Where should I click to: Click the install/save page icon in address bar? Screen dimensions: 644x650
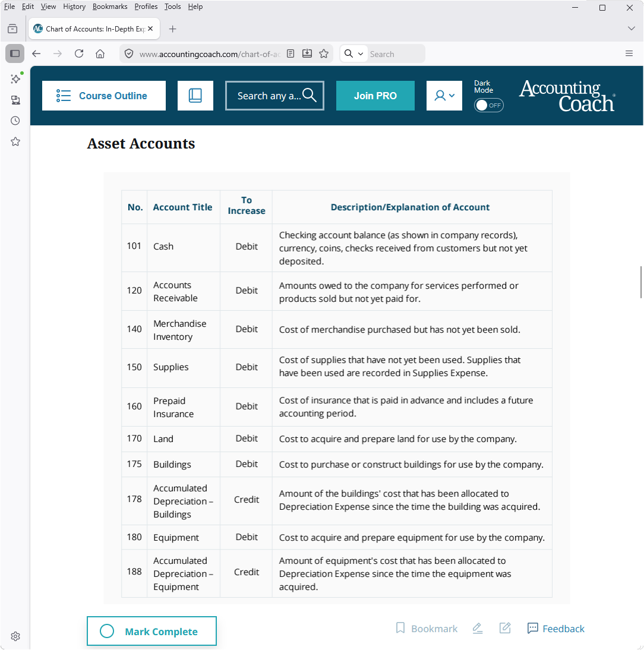tap(307, 53)
